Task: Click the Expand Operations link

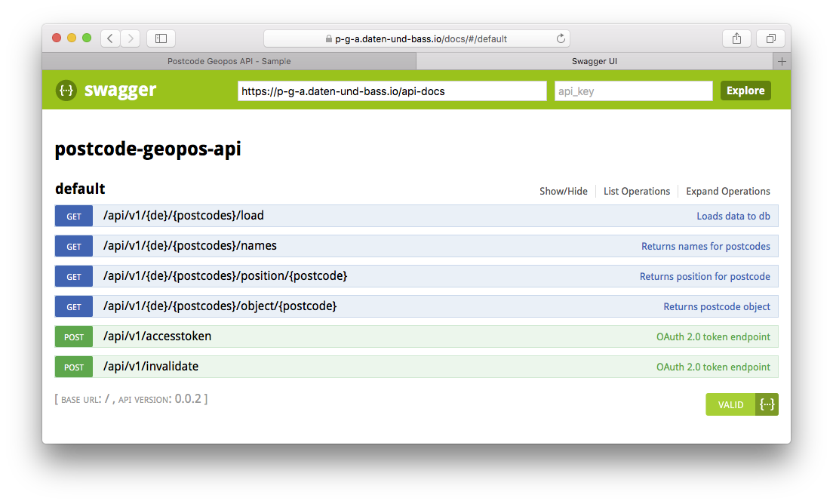Action: pyautogui.click(x=728, y=191)
